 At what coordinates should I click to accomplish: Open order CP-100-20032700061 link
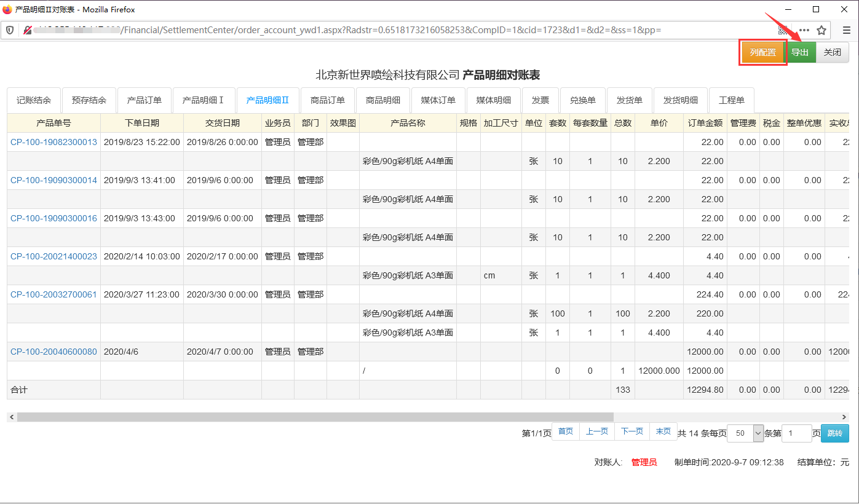[53, 294]
